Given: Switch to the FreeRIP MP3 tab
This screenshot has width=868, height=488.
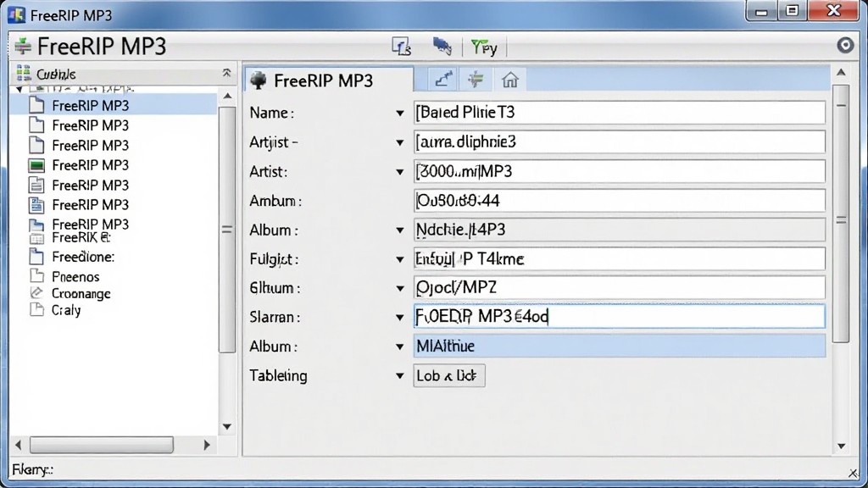Looking at the screenshot, I should pos(329,80).
